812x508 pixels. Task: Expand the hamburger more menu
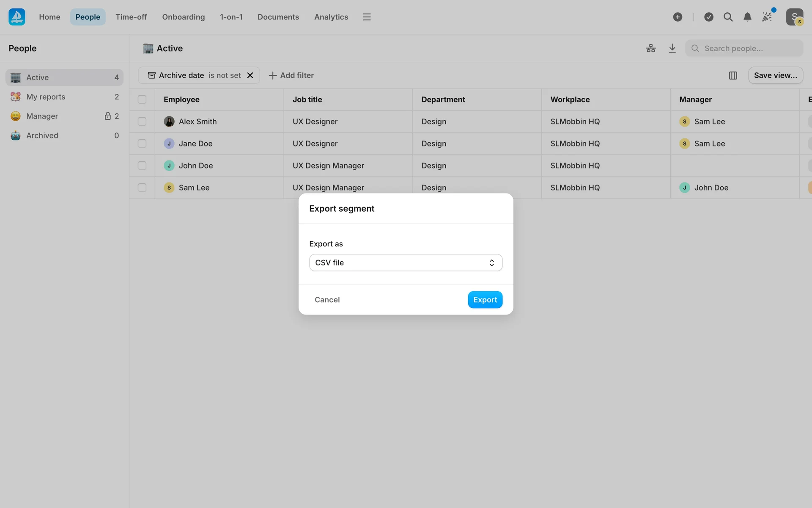pyautogui.click(x=367, y=17)
